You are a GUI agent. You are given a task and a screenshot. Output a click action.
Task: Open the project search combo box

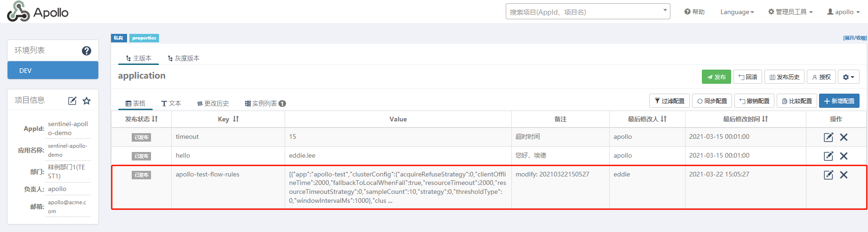point(588,12)
